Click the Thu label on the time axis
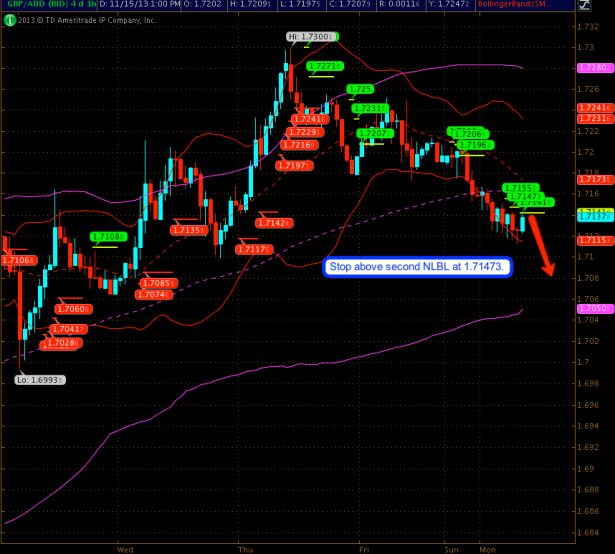The height and width of the screenshot is (554, 615). click(x=246, y=549)
